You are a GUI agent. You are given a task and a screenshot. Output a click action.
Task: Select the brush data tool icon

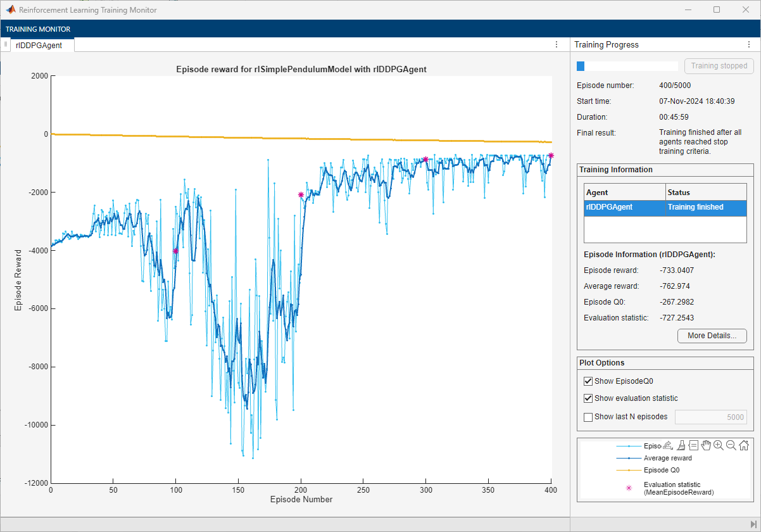tap(681, 445)
